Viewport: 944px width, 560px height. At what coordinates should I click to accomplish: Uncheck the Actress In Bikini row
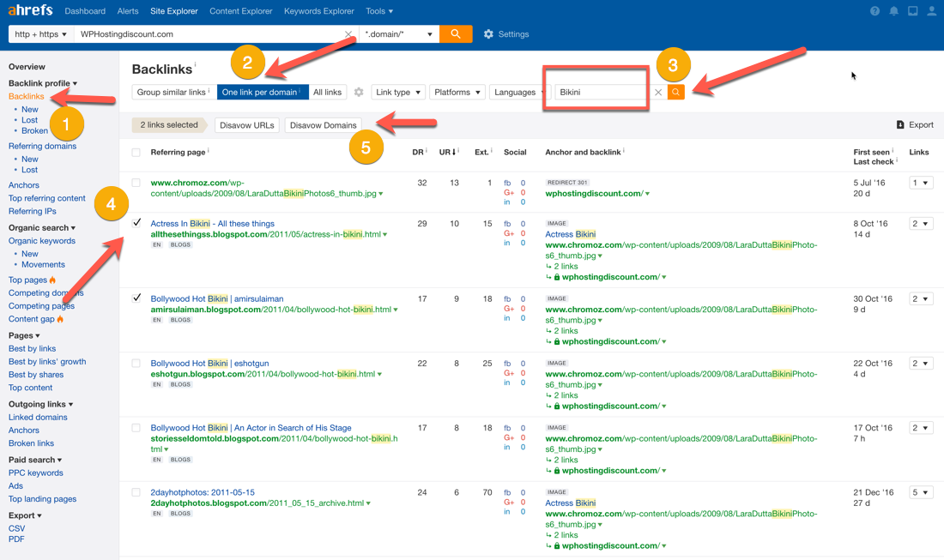coord(136,223)
